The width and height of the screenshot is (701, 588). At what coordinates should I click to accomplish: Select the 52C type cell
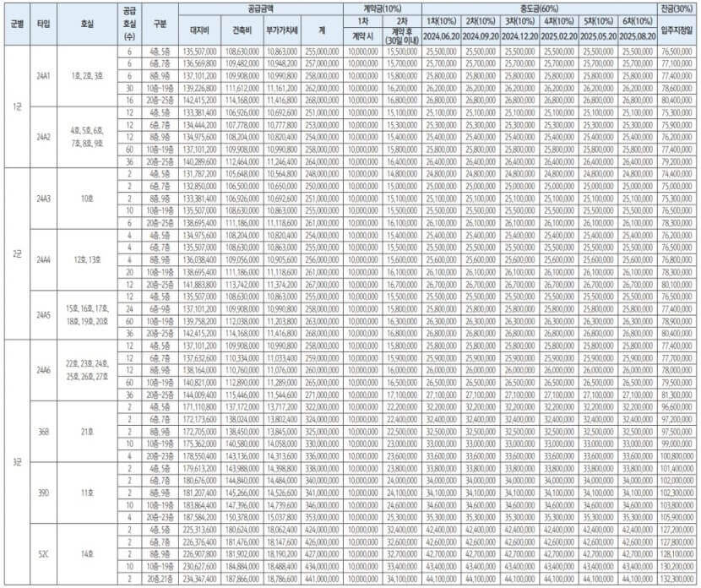(44, 554)
